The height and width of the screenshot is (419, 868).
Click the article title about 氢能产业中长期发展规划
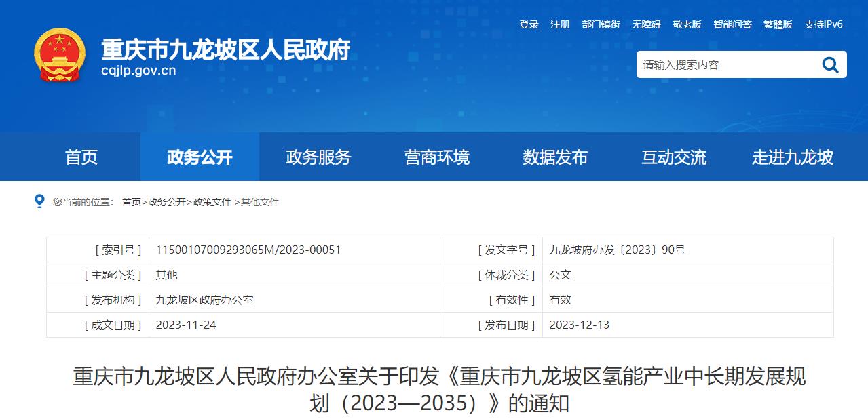[x=439, y=390]
